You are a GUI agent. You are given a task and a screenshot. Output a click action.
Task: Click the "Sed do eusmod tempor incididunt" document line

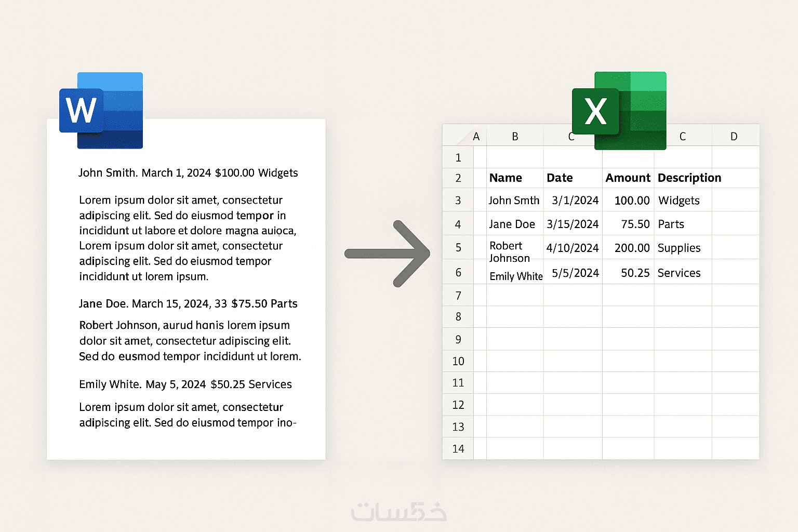tap(190, 356)
